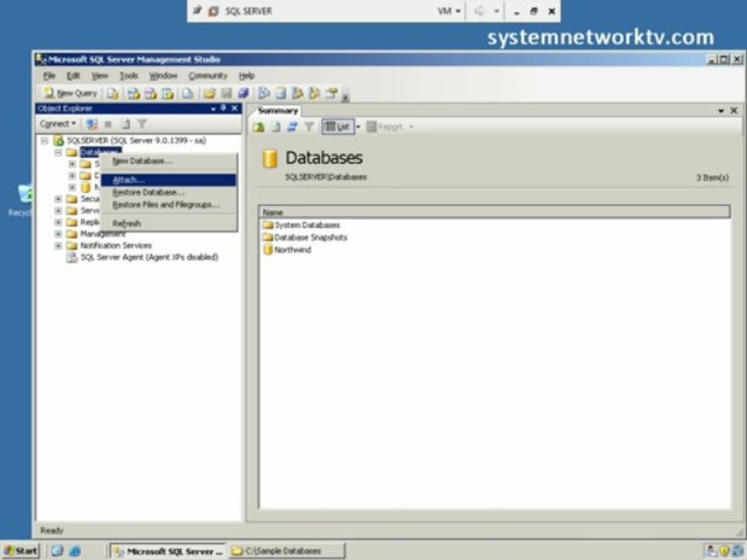The width and height of the screenshot is (747, 560).
Task: Toggle the List view button
Action: tap(338, 127)
